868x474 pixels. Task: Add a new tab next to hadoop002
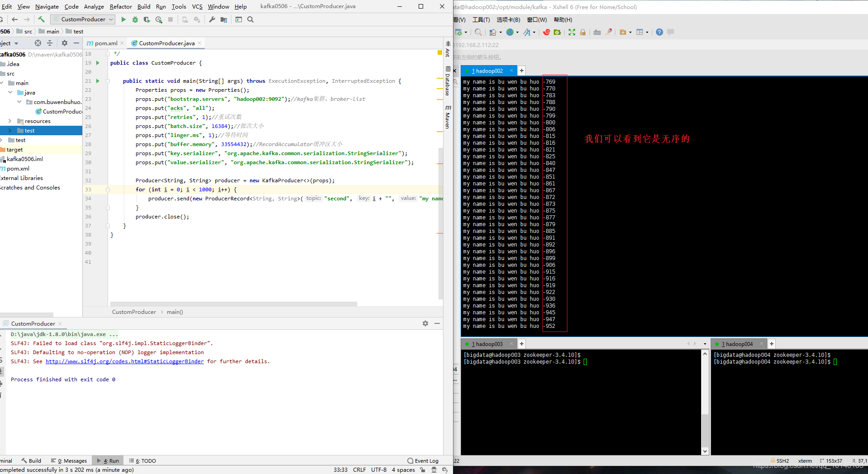coord(521,71)
